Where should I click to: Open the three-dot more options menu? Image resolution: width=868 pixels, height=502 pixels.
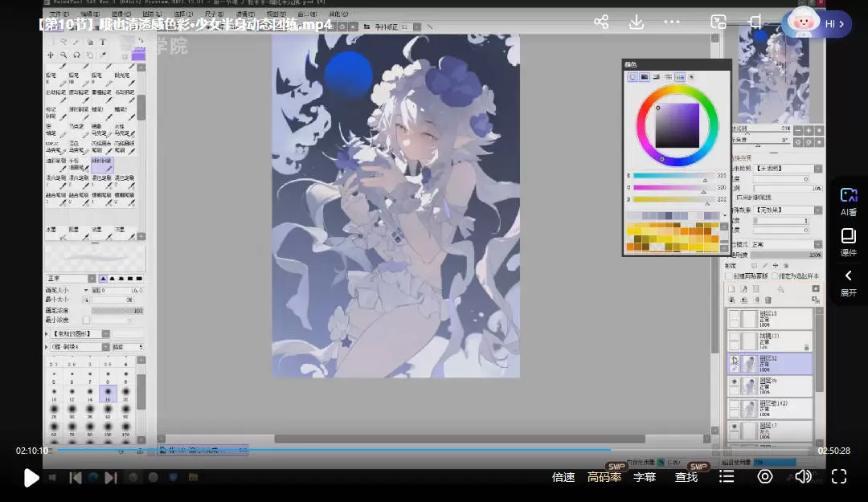pos(672,22)
